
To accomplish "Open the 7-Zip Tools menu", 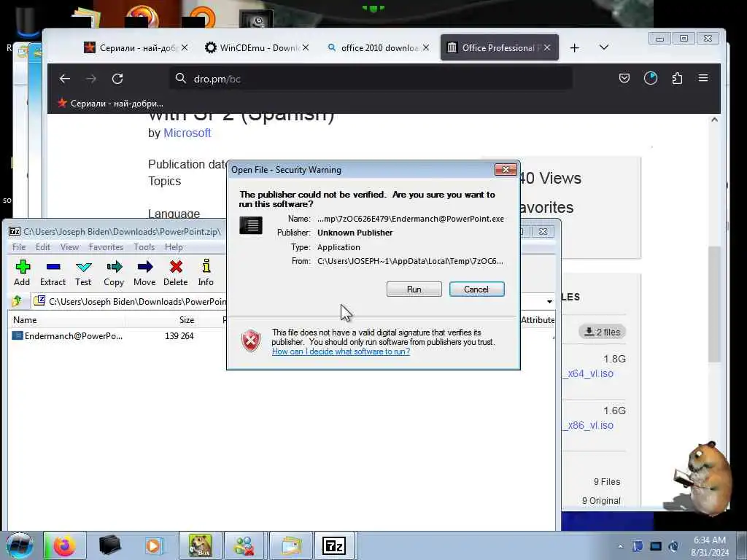I will tap(144, 247).
